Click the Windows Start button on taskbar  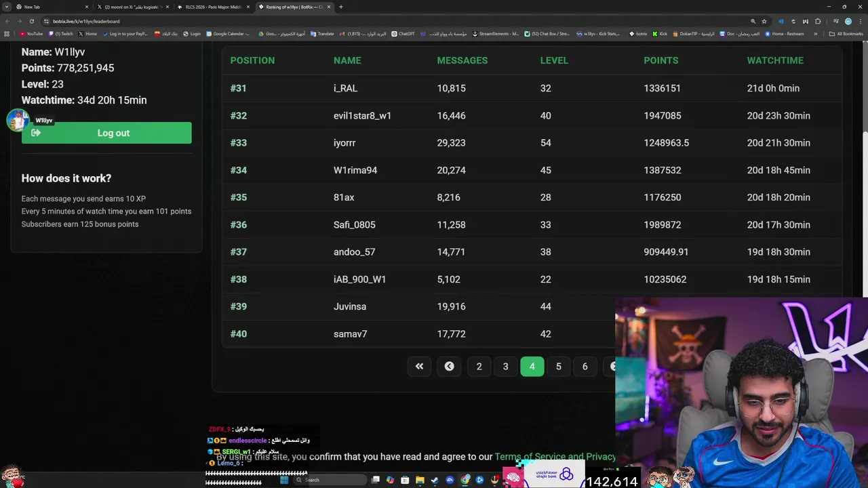point(284,480)
